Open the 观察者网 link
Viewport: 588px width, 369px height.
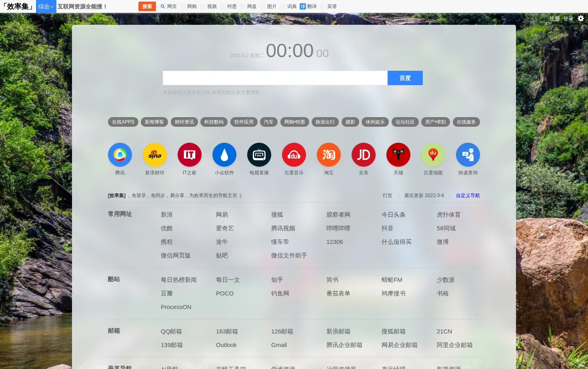coord(338,215)
